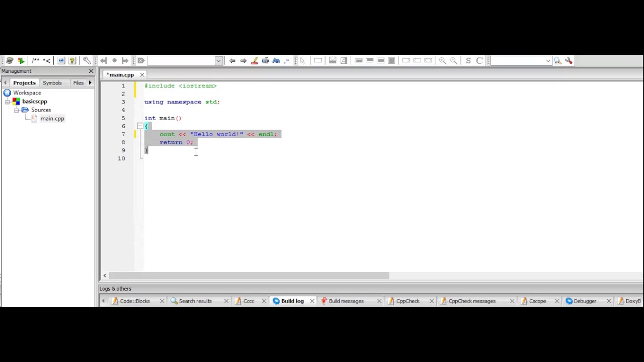The height and width of the screenshot is (362, 644).
Task: Toggle match case 'Aa' icon
Action: click(x=276, y=60)
